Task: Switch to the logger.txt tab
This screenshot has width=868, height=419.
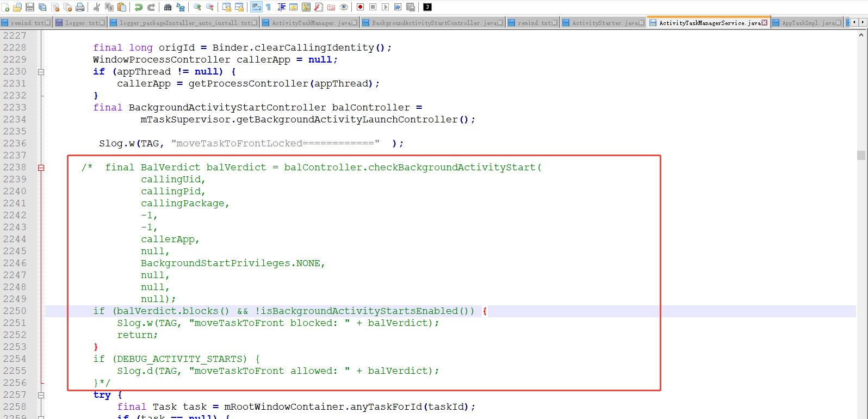Action: click(x=79, y=23)
